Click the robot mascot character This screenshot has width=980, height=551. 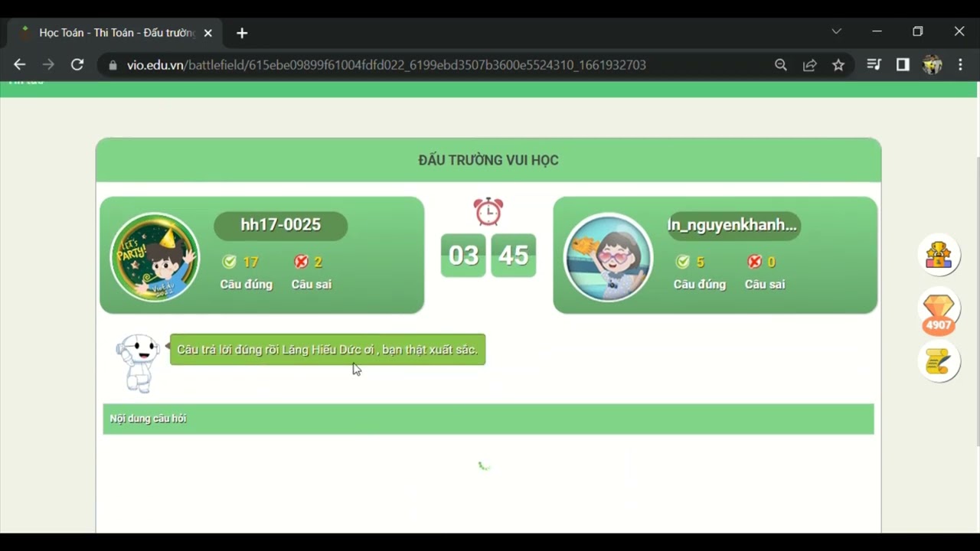[x=137, y=363]
